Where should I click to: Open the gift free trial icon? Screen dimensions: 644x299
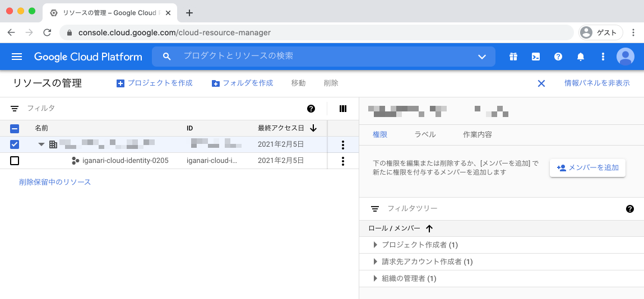[513, 57]
